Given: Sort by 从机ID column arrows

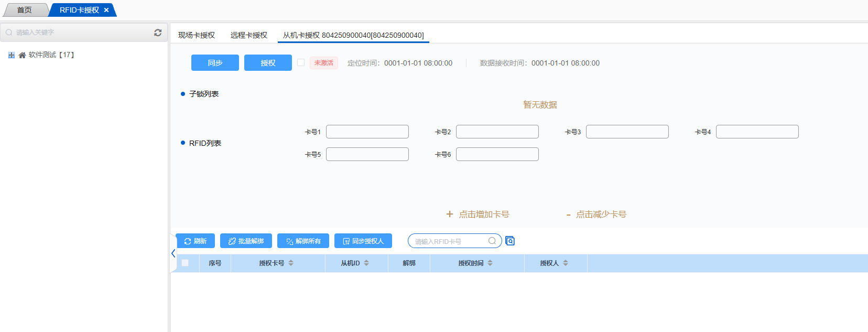Looking at the screenshot, I should 366,263.
